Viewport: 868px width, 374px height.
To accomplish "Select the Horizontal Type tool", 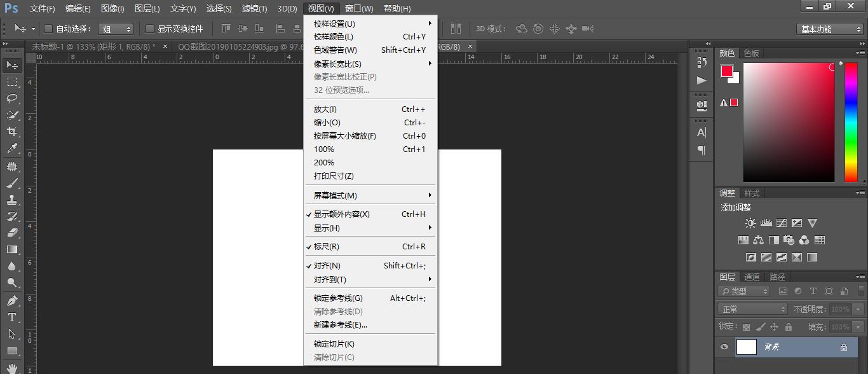I will pos(11,317).
